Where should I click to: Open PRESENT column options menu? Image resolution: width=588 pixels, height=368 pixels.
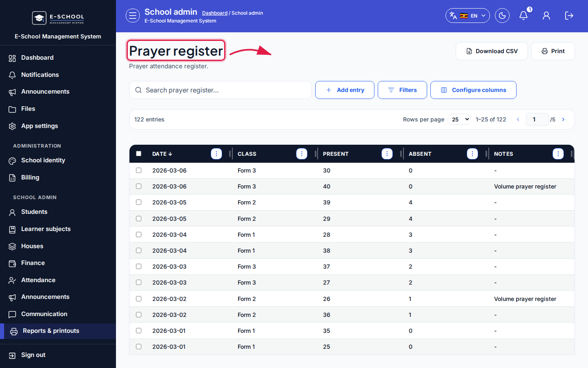click(x=387, y=154)
